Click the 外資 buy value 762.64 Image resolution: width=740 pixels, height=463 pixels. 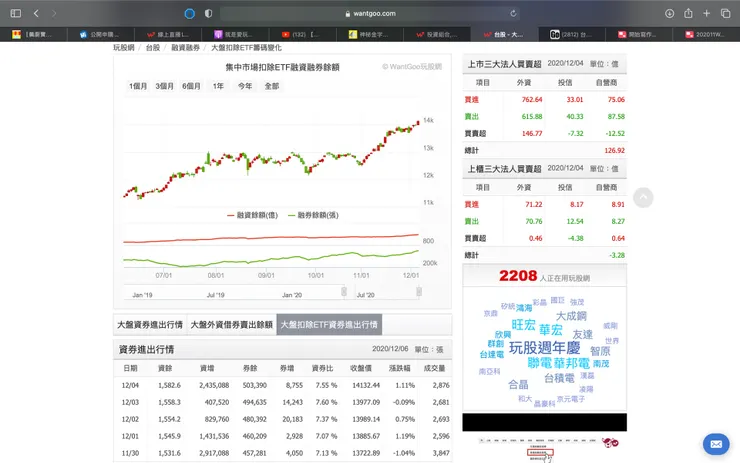click(x=532, y=100)
